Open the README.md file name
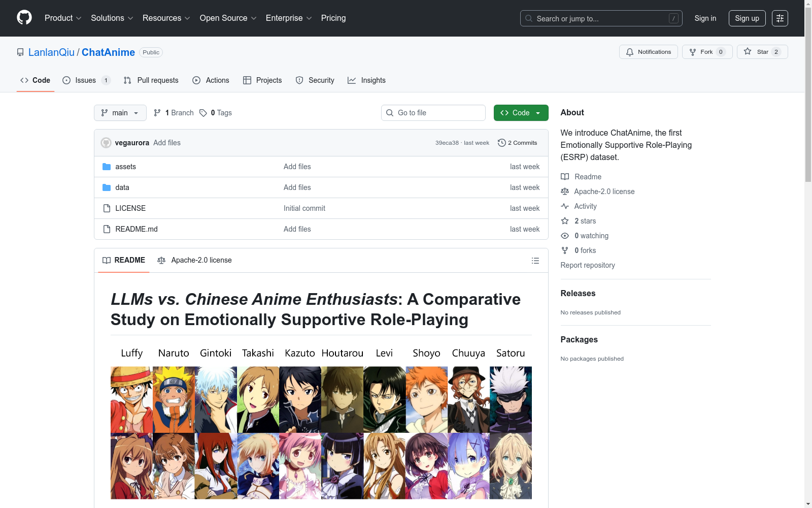 point(137,229)
